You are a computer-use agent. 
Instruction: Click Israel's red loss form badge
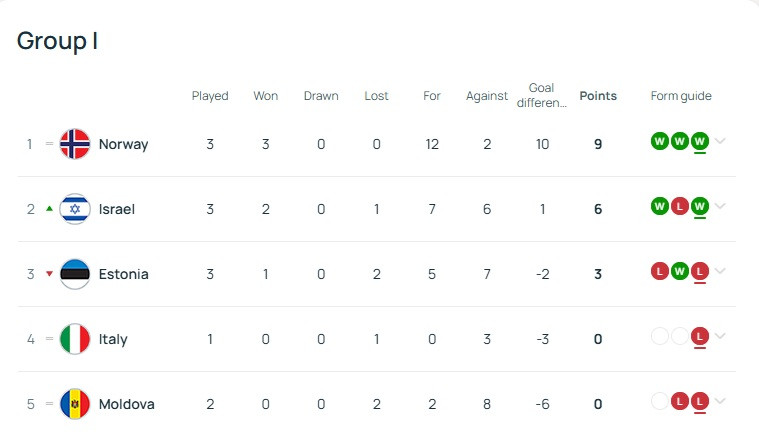click(680, 207)
